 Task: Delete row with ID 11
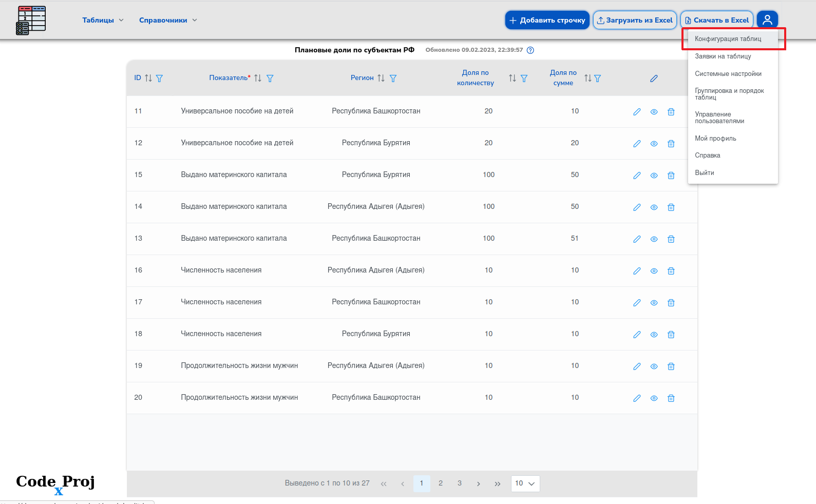[671, 112]
